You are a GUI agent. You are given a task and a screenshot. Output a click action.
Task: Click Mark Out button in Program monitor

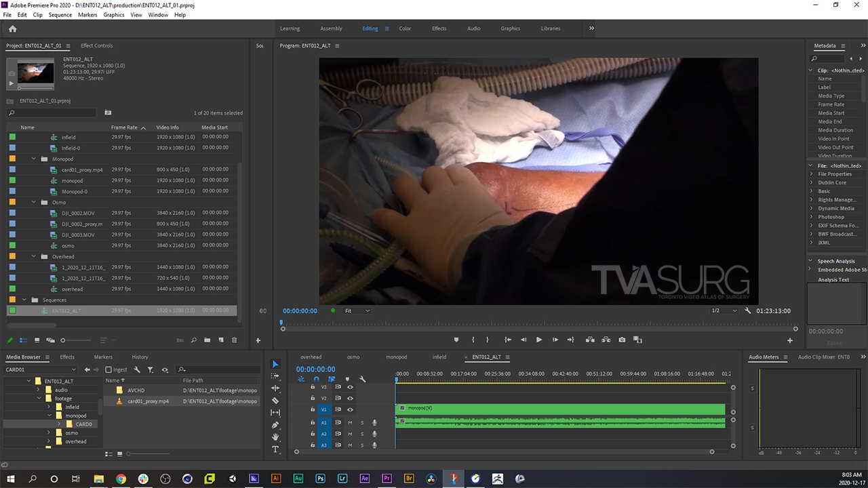coord(489,340)
